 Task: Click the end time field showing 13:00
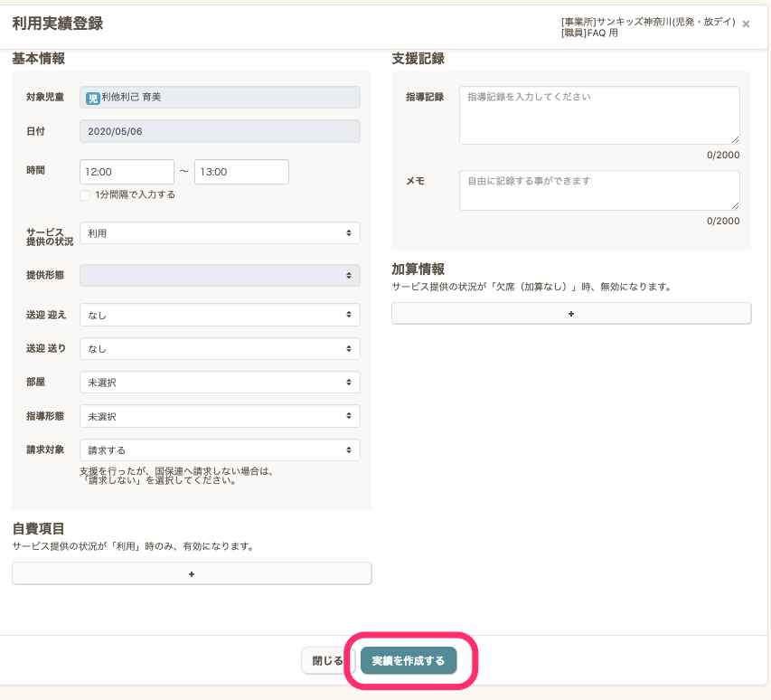(x=241, y=172)
